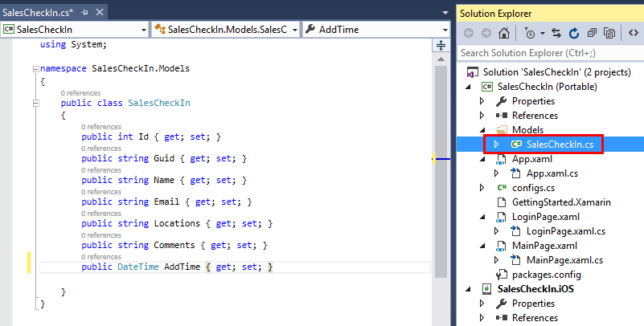Select configs.cs file

tap(533, 188)
